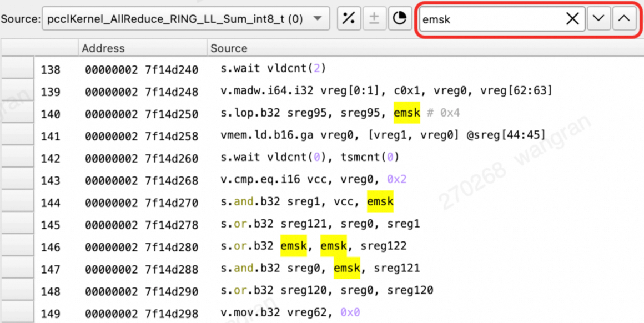644x323 pixels.
Task: Click address 00000002 7f14d268
Action: coord(142,180)
